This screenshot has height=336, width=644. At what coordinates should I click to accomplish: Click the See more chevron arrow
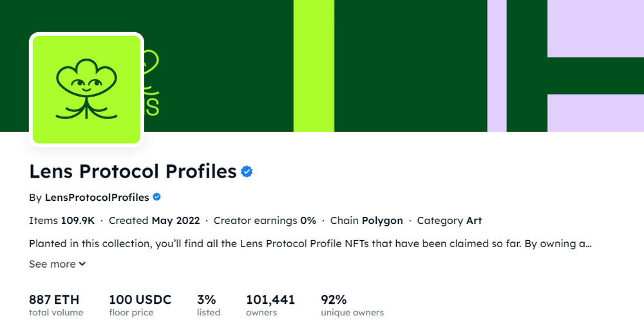point(82,264)
